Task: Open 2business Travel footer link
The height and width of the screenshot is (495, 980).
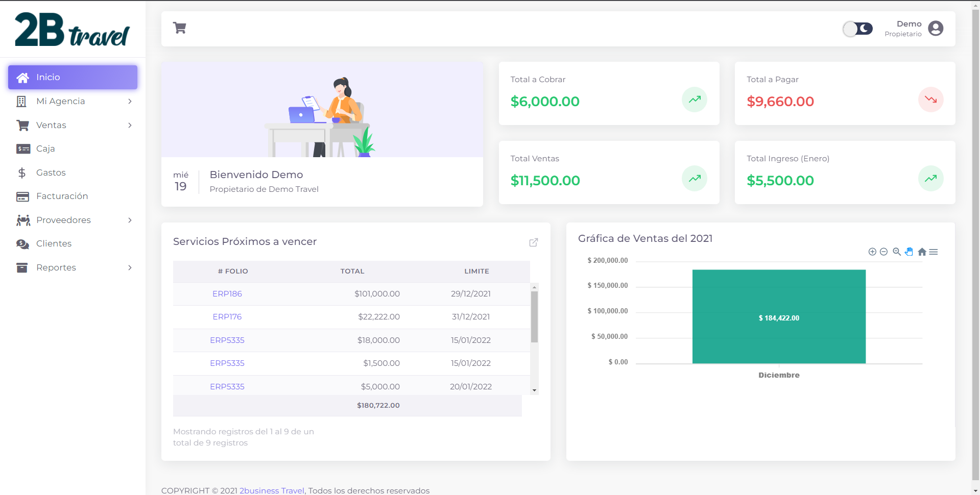Action: (272, 490)
